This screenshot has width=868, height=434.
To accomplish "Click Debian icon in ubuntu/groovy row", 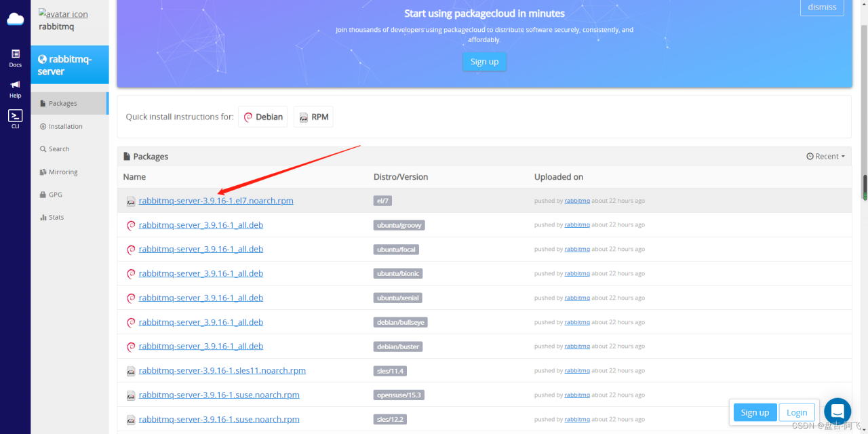I will [x=131, y=225].
